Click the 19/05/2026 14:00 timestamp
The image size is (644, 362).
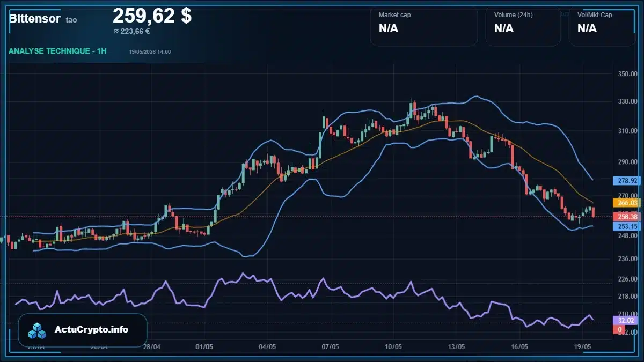pyautogui.click(x=150, y=52)
